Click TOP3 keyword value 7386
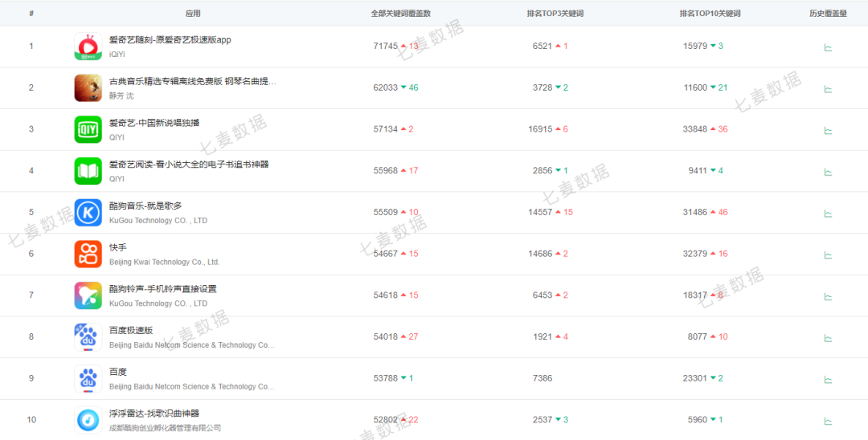This screenshot has height=440, width=868. coord(542,378)
